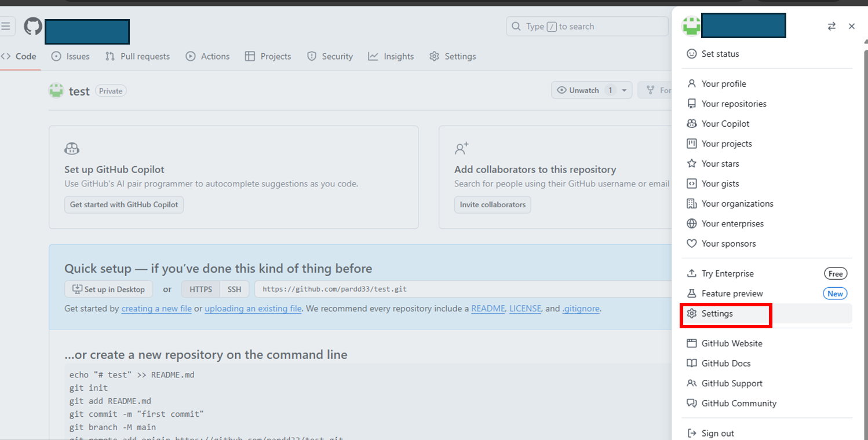
Task: Click the test repository name
Action: pyautogui.click(x=79, y=91)
